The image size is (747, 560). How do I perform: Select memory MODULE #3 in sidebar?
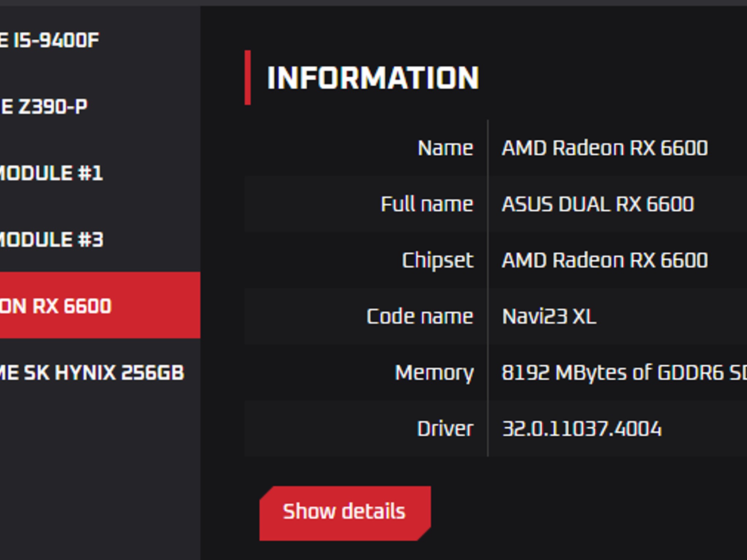(x=100, y=239)
